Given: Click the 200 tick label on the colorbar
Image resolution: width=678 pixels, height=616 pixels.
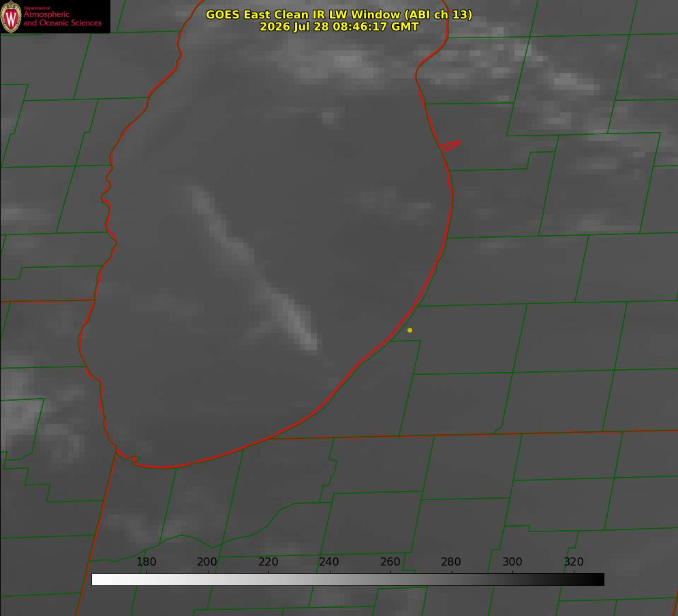Looking at the screenshot, I should [207, 561].
